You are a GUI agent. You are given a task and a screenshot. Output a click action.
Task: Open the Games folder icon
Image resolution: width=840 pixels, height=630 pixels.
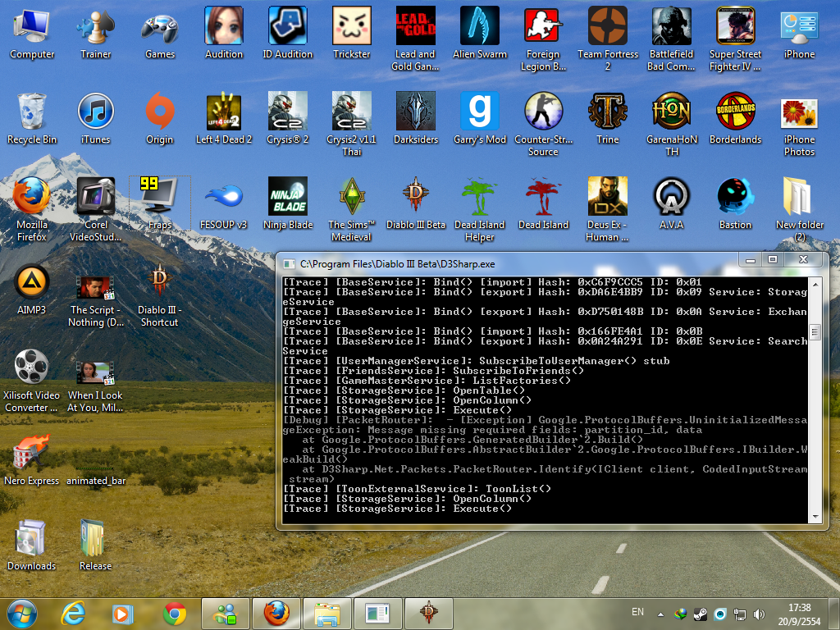point(160,33)
